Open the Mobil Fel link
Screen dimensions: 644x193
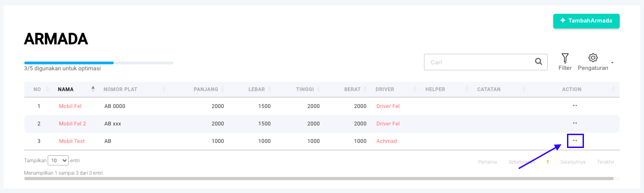[x=70, y=106]
